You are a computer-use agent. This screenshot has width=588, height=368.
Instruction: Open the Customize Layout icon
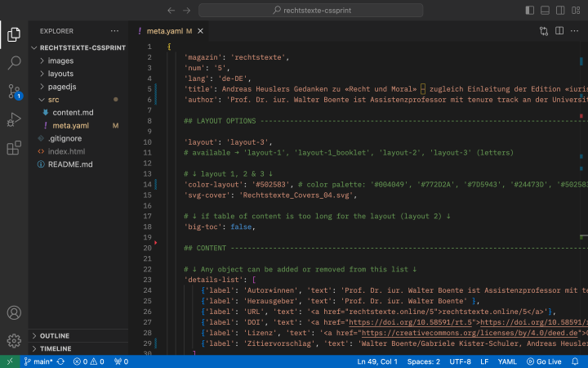point(576,10)
